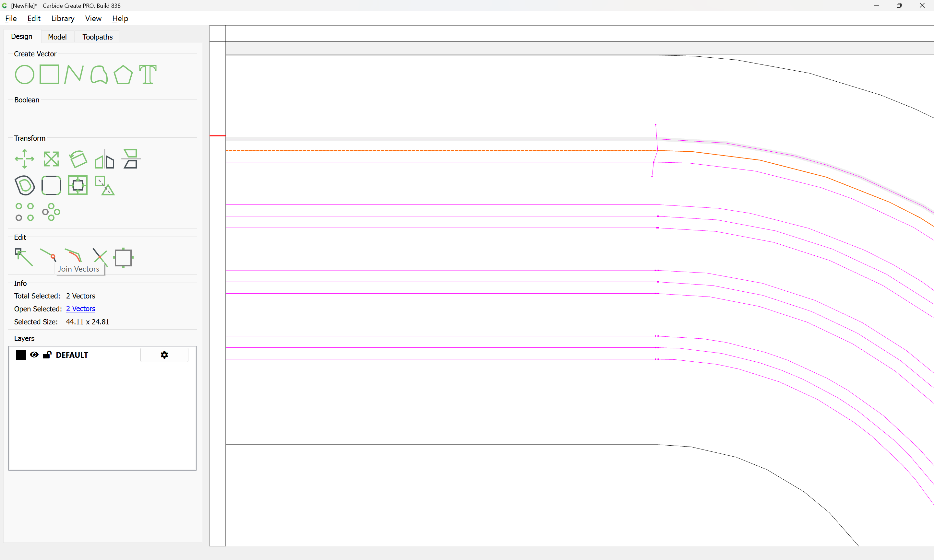Image resolution: width=934 pixels, height=560 pixels.
Task: Click the Mirror/Flip tool icon
Action: pyautogui.click(x=104, y=159)
